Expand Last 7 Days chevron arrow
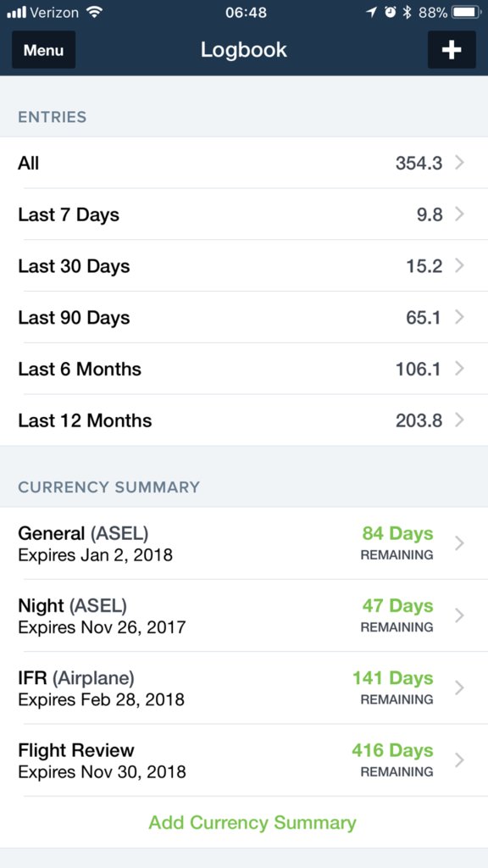 [x=459, y=214]
